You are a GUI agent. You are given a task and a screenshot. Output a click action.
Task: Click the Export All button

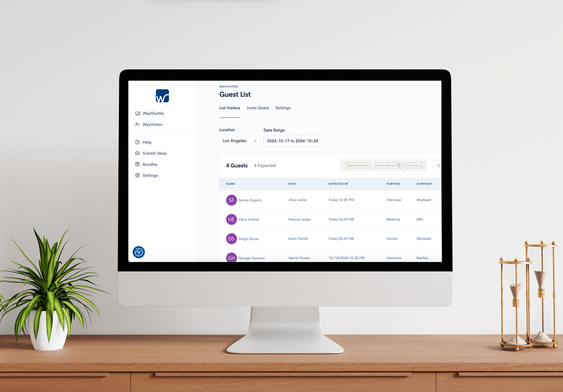coord(414,165)
